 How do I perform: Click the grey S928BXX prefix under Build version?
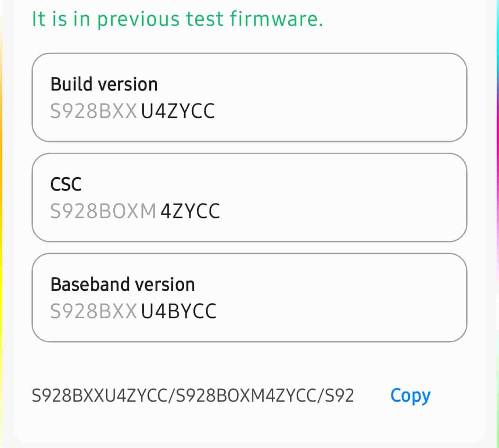click(94, 111)
